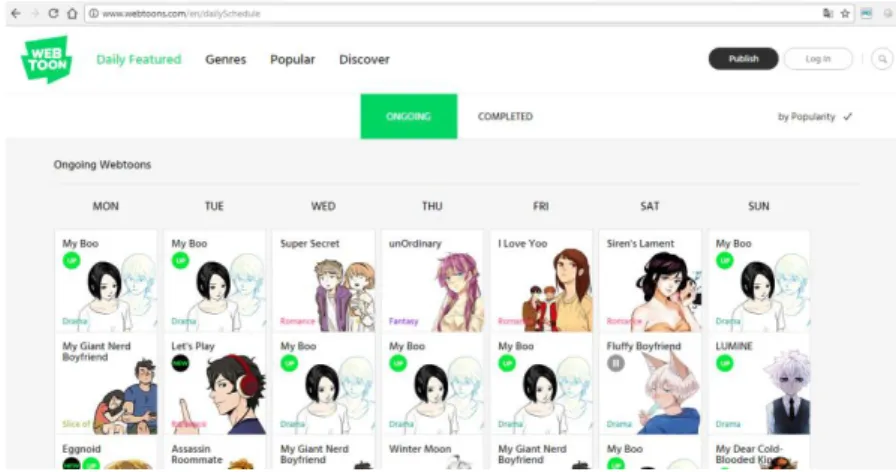Open the Genres menu
Screen dimensions: 896x472
click(x=226, y=59)
